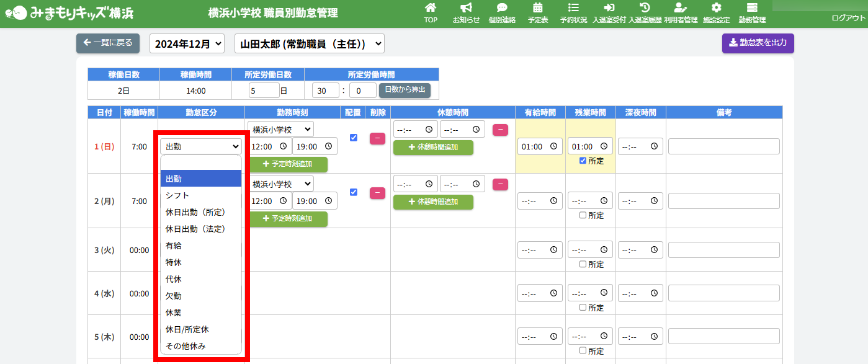Open 入退室受付 sign-in icon

(609, 9)
